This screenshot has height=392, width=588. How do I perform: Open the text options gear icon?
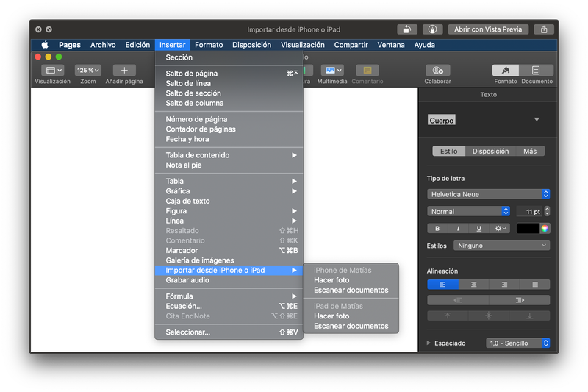pos(501,228)
